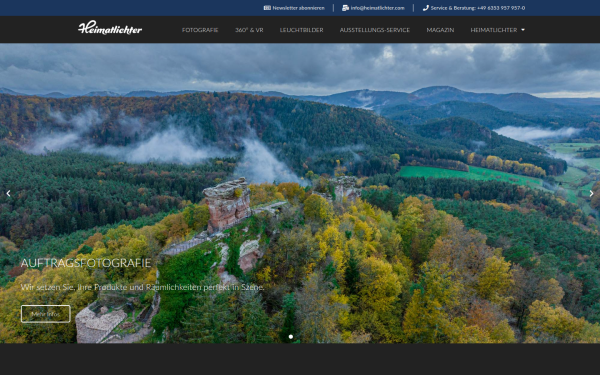Click the Heimatlichter logo

110,28
